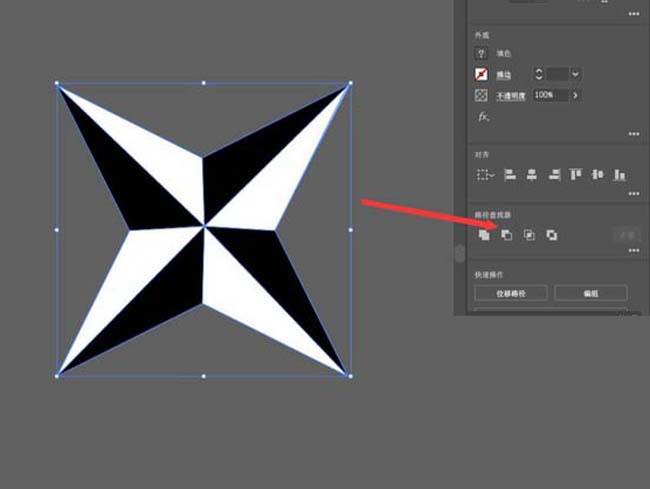Click the Minus Front pathfinder icon
This screenshot has width=650, height=489.
tap(507, 235)
